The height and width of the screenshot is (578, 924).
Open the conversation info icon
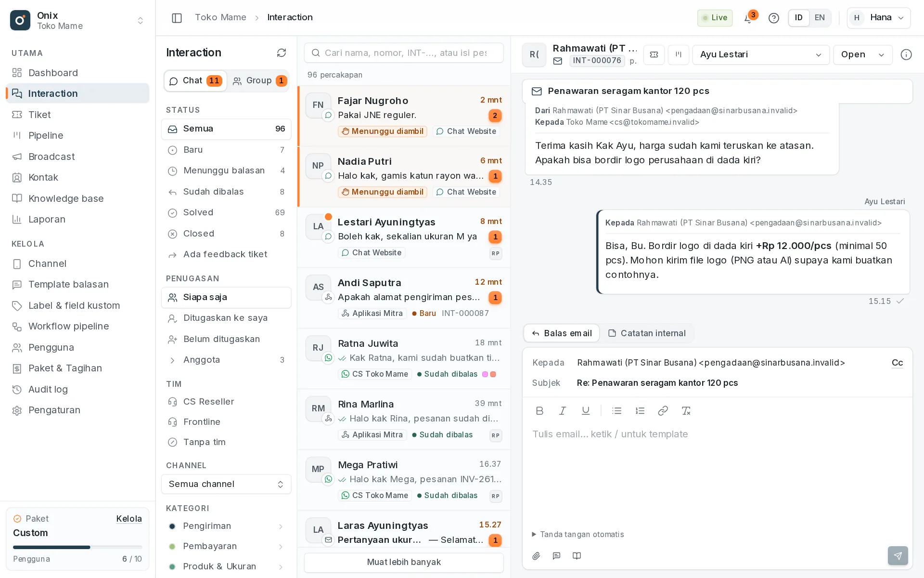click(906, 54)
